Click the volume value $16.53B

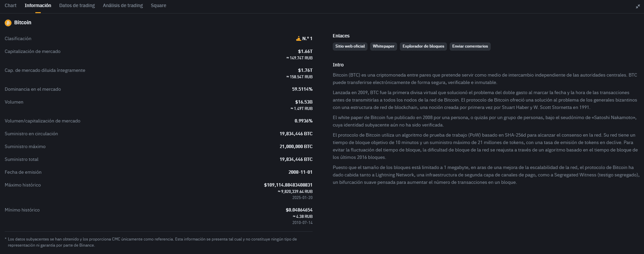(x=304, y=102)
